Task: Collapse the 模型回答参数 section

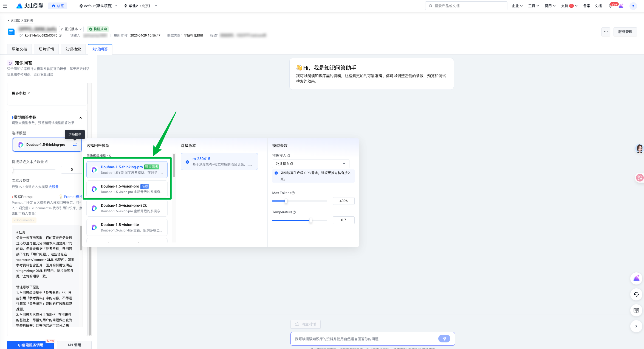Action: [x=81, y=118]
